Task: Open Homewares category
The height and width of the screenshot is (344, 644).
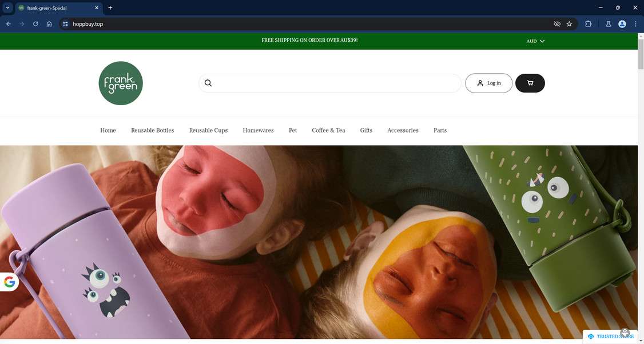Action: pyautogui.click(x=258, y=130)
